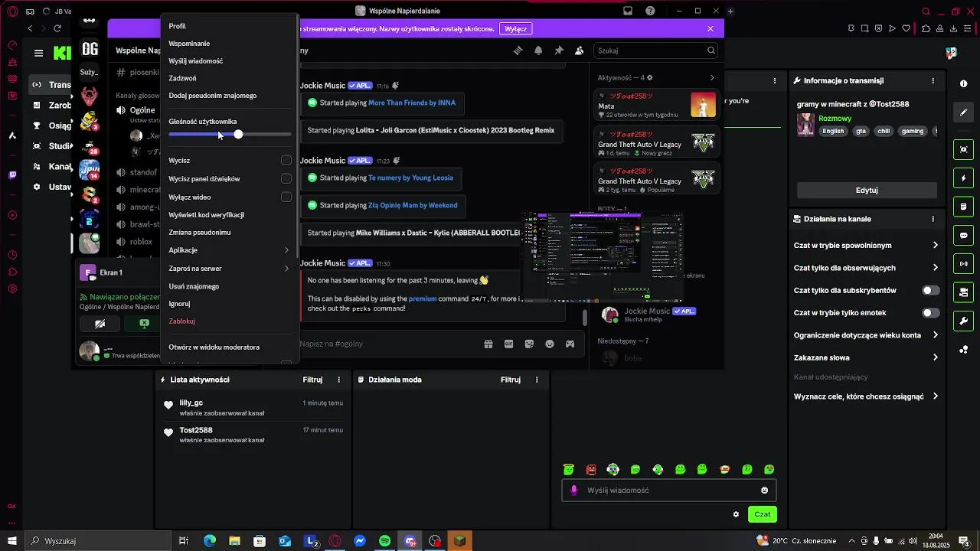Expand Wyznacz cele, które chcesz osiągnąć
This screenshot has width=980, height=551.
935,396
